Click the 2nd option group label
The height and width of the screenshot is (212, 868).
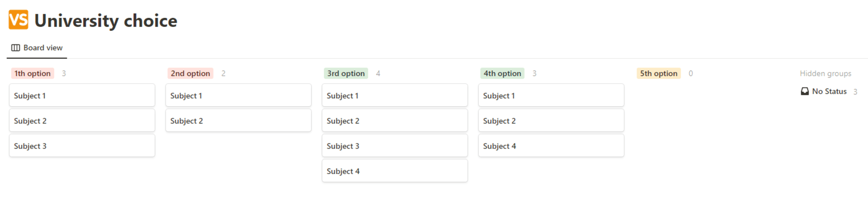[x=190, y=73]
